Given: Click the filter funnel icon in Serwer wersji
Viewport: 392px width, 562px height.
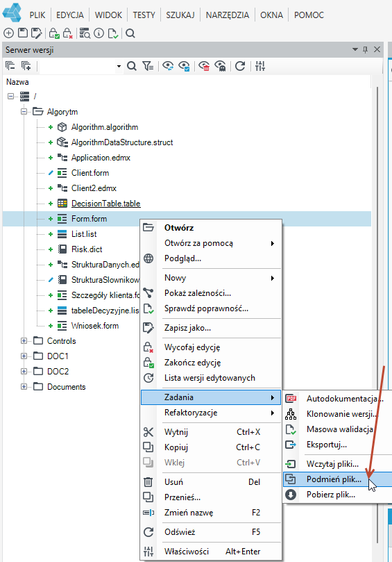Looking at the screenshot, I should point(148,66).
